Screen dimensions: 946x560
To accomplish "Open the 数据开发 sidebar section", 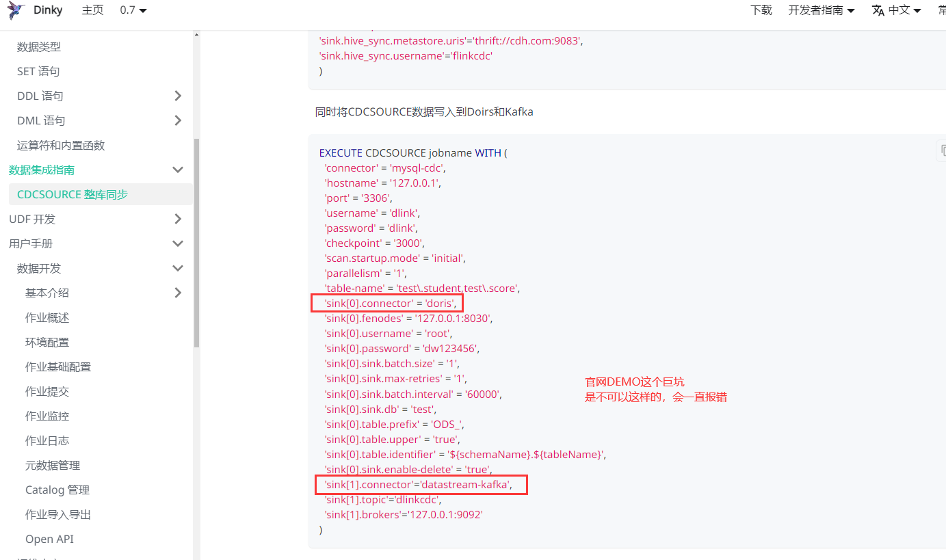I will click(x=39, y=268).
